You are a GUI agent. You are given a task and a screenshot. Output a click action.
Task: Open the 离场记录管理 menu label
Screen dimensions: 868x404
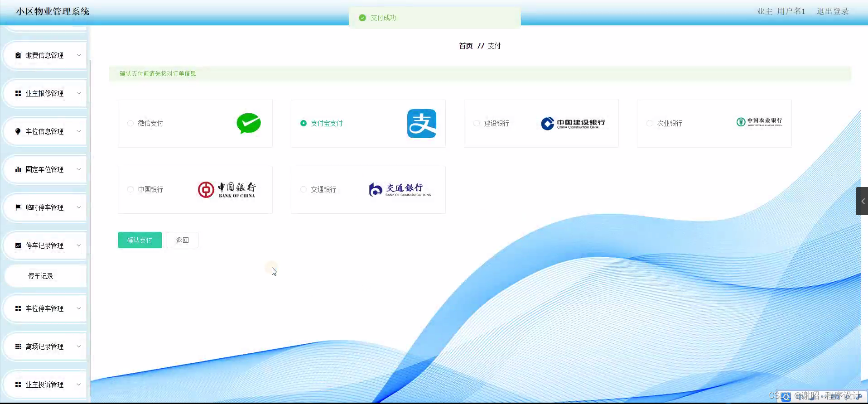tap(44, 346)
